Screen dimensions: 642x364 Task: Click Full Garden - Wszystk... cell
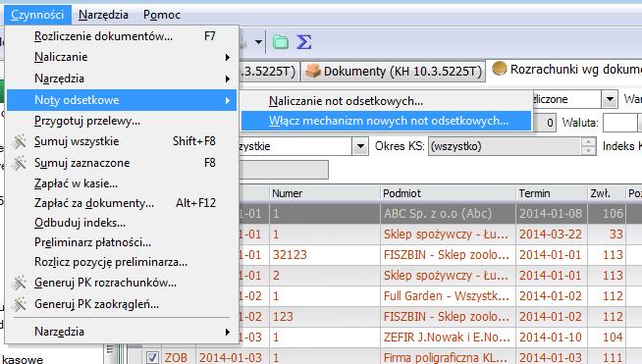[448, 295]
